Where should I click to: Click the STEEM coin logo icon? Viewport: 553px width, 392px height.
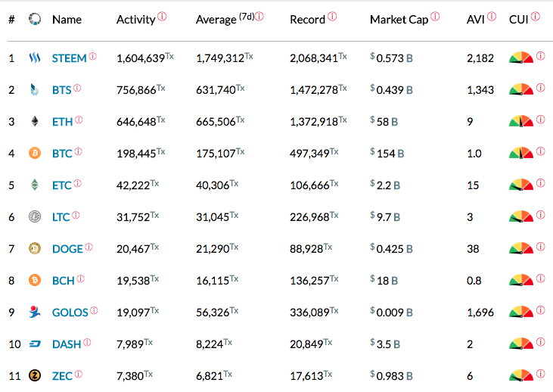click(x=35, y=58)
